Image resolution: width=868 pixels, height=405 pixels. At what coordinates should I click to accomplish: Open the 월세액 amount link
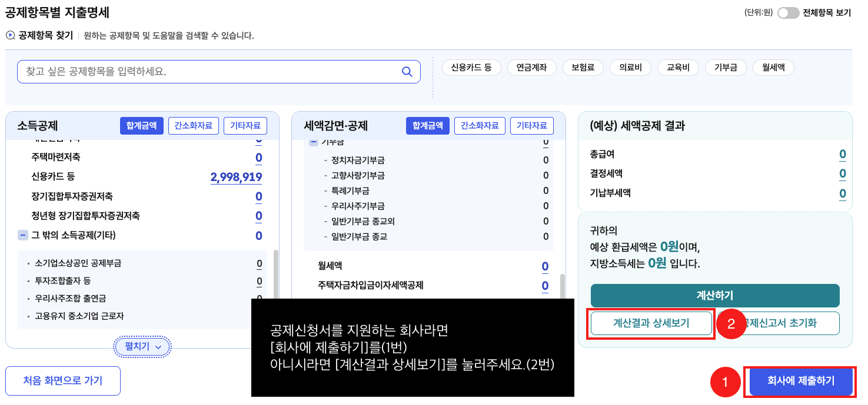click(x=546, y=266)
